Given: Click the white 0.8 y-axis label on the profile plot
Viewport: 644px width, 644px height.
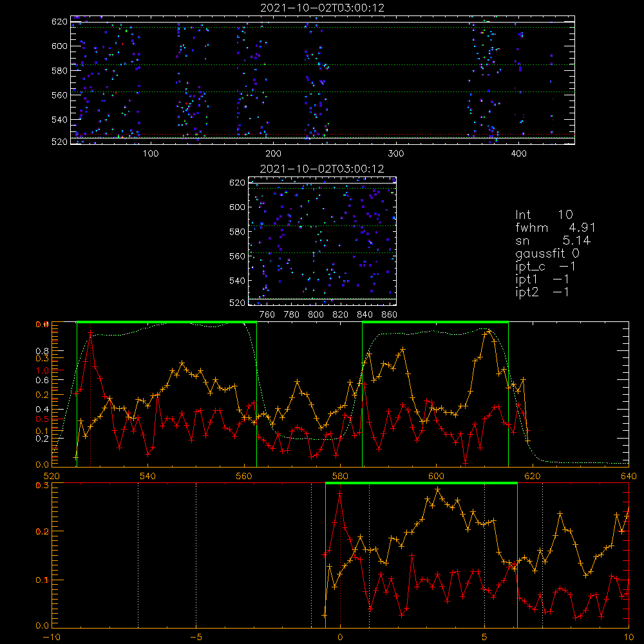Looking at the screenshot, I should pos(43,351).
